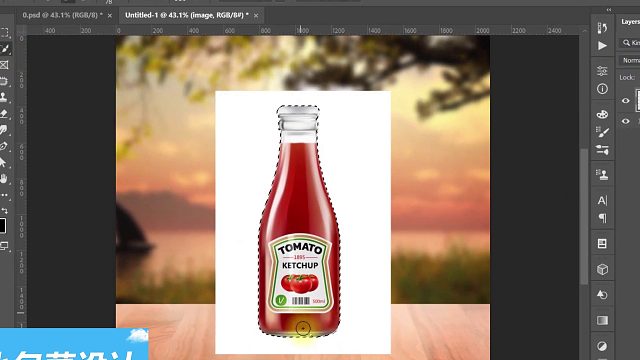Viewport: 640px width, 360px height.
Task: Open the Color panel palette icon
Action: [x=602, y=114]
